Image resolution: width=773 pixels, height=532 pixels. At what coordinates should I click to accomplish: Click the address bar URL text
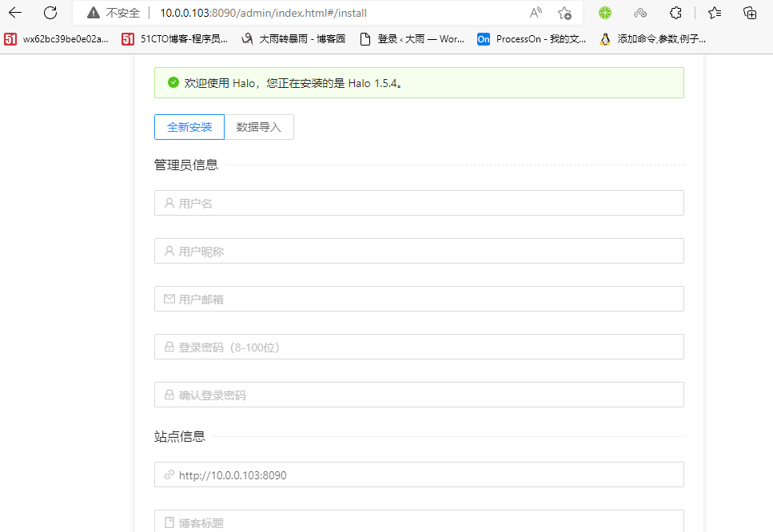[x=263, y=14]
